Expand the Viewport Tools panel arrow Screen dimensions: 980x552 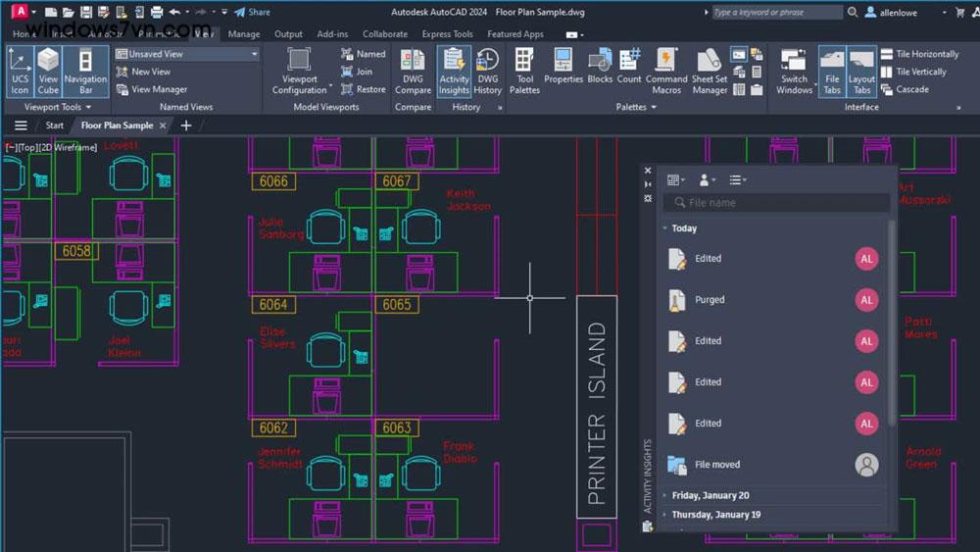click(88, 108)
